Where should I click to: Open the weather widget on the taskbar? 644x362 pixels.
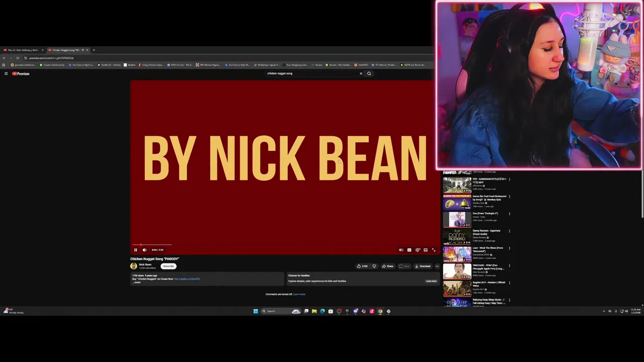(13, 311)
